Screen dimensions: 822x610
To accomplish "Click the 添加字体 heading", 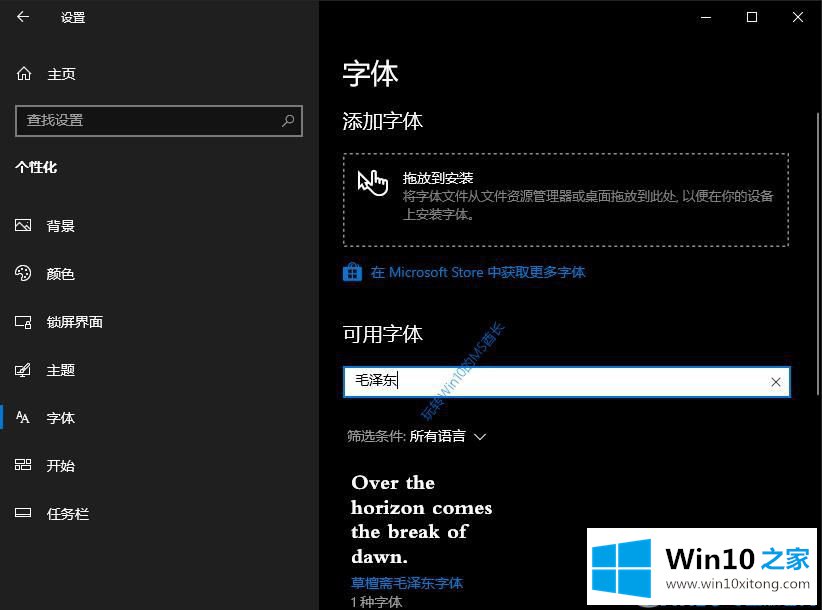I will click(x=383, y=121).
